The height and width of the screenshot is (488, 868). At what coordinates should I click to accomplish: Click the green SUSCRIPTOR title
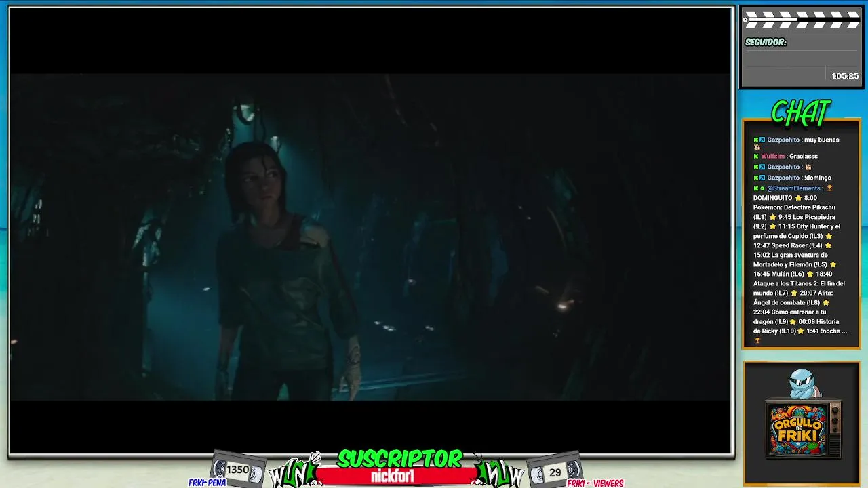(x=399, y=459)
